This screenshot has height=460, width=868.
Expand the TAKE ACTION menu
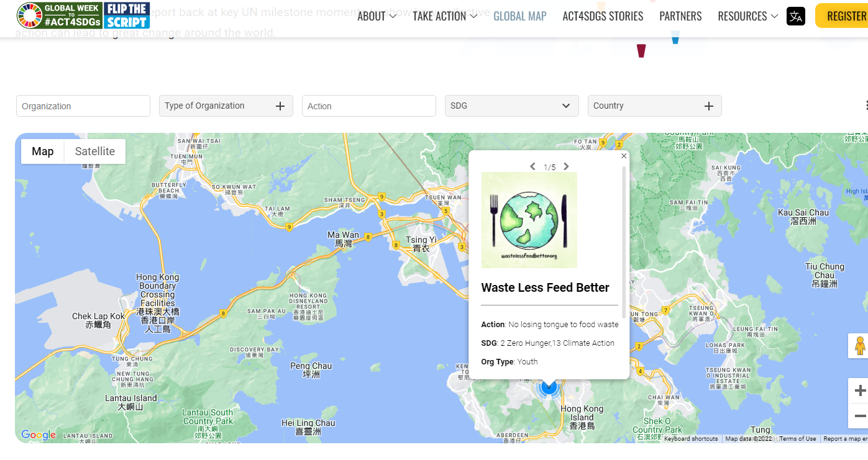pos(445,17)
